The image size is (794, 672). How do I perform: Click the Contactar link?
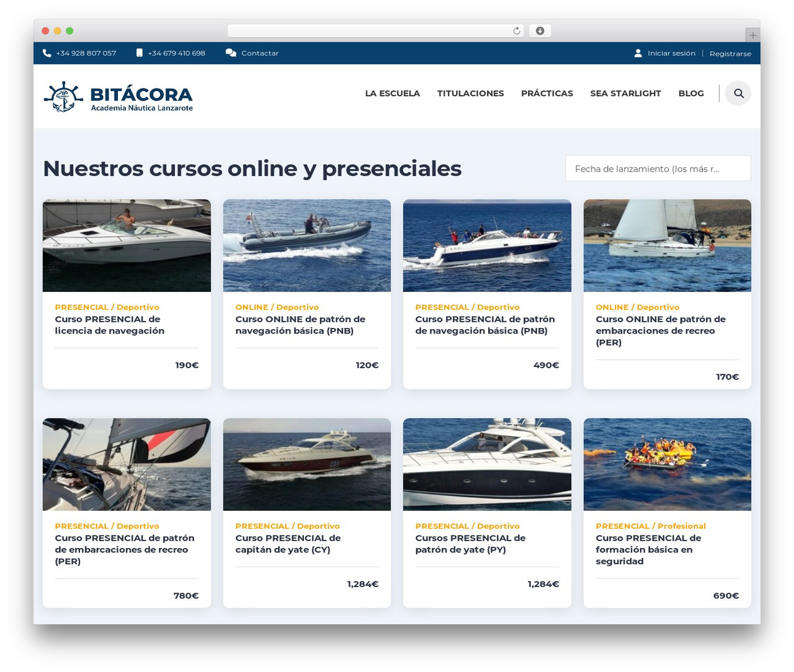point(260,53)
